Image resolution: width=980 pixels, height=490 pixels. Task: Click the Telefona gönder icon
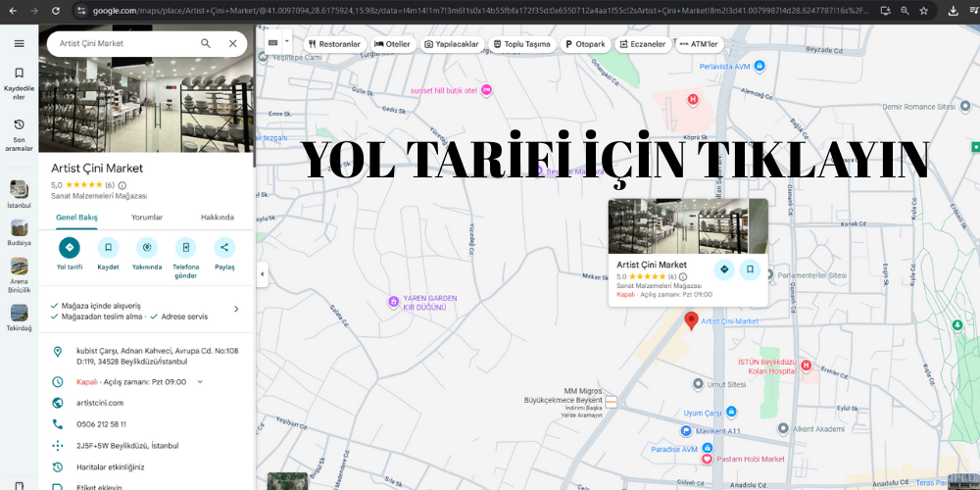tap(185, 248)
